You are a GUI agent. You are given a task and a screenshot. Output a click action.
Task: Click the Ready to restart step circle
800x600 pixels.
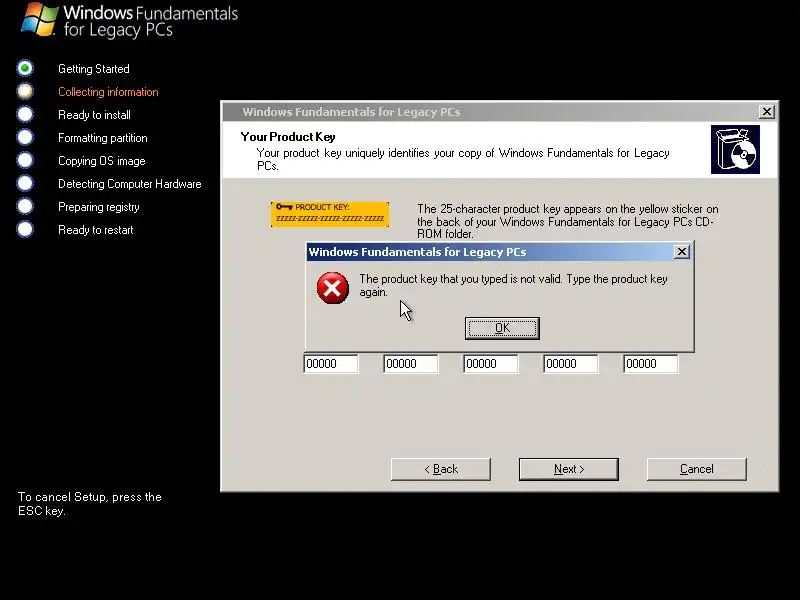24,229
